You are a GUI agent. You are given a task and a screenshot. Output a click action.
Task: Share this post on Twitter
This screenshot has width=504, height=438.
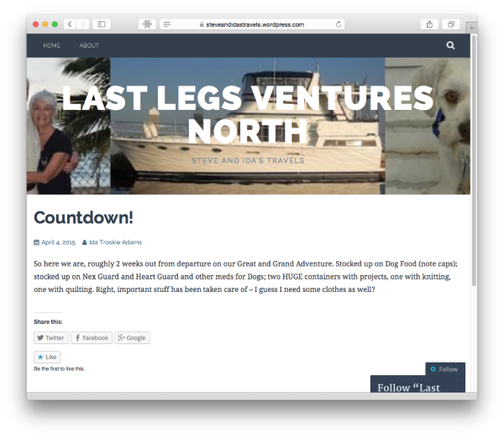(x=51, y=338)
